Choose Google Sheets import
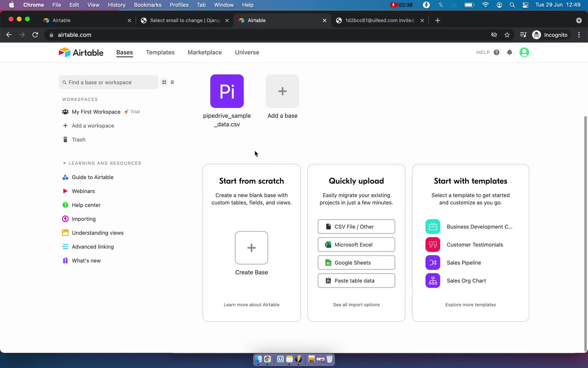 tap(356, 263)
